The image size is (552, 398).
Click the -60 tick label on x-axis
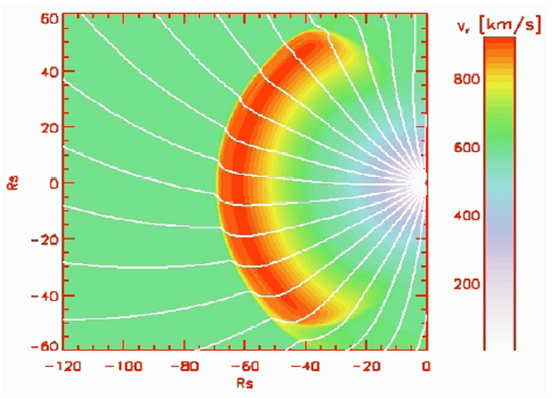point(245,366)
